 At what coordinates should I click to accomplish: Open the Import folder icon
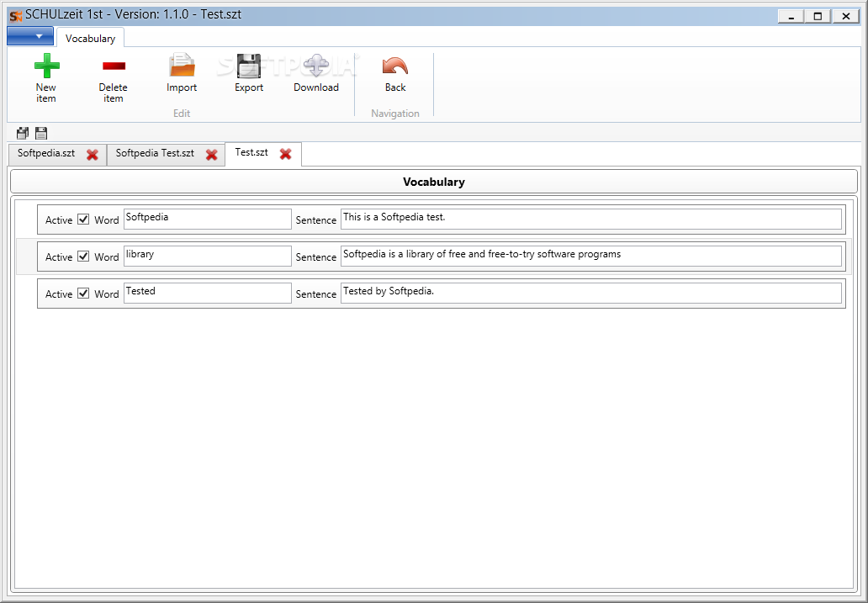click(x=182, y=66)
